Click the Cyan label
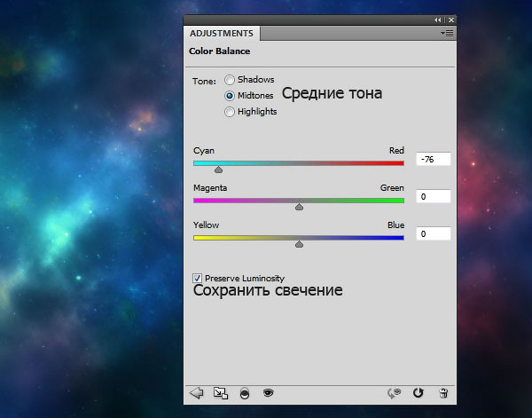Viewport: 532px width, 418px height. [204, 151]
